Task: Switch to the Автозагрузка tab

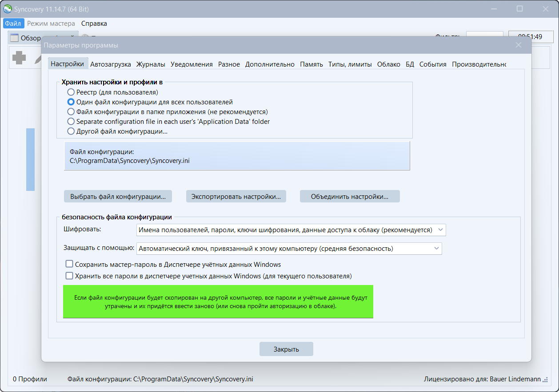Action: (x=111, y=64)
